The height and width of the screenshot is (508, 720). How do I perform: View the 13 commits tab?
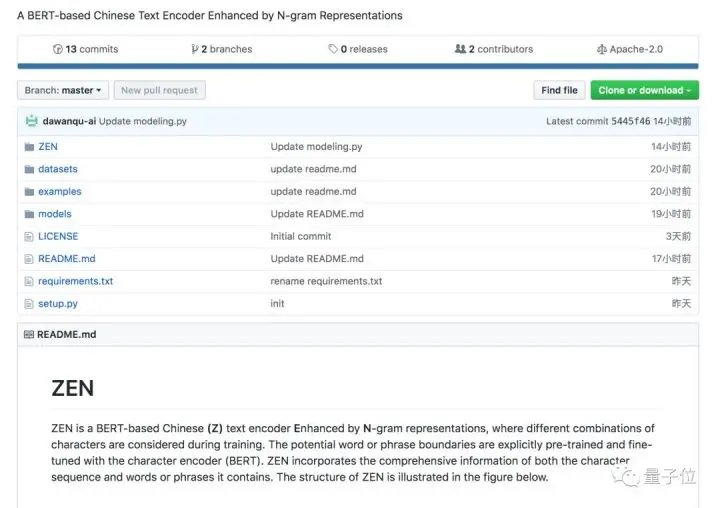91,49
